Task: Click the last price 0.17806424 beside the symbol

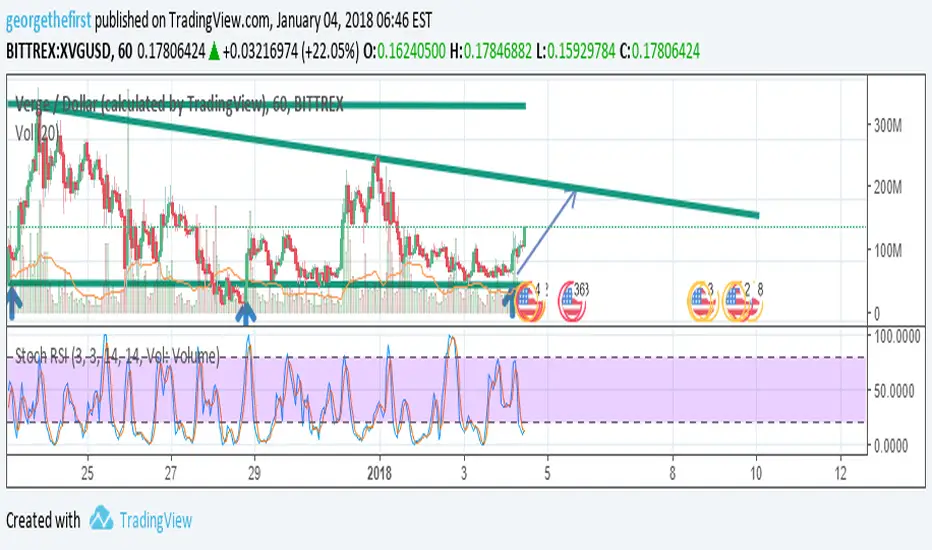Action: [171, 51]
